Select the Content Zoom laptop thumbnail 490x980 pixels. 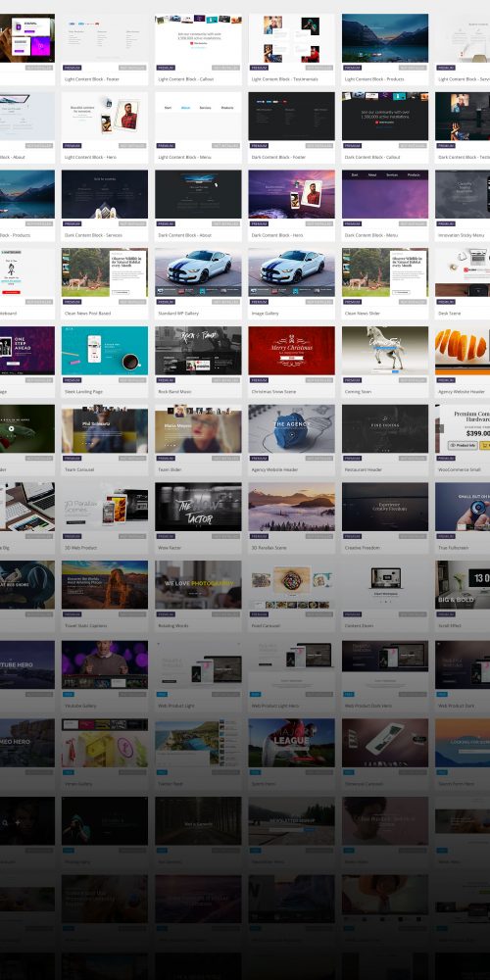click(x=385, y=585)
